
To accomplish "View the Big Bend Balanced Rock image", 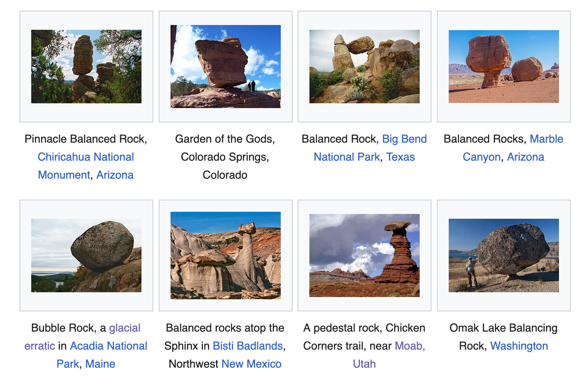I will [365, 67].
